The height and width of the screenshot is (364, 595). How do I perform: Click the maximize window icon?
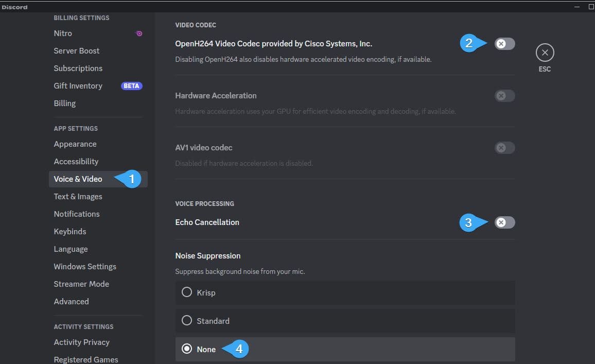coord(591,7)
